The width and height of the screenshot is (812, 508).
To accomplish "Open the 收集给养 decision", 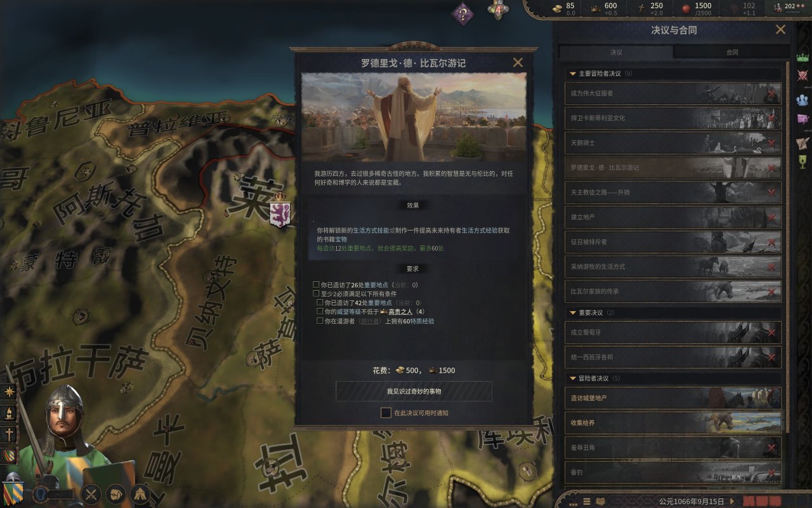I will pyautogui.click(x=673, y=422).
